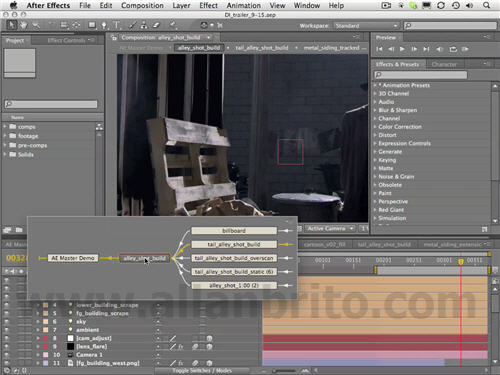Screen dimensions: 500x375
Task: Click the current time indicator in timeline
Action: (461, 262)
